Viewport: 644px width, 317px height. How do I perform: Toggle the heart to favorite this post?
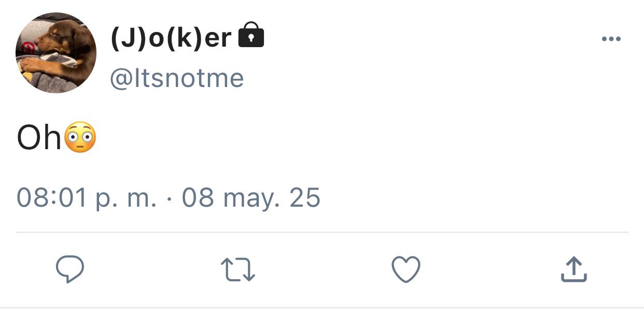[x=405, y=270]
